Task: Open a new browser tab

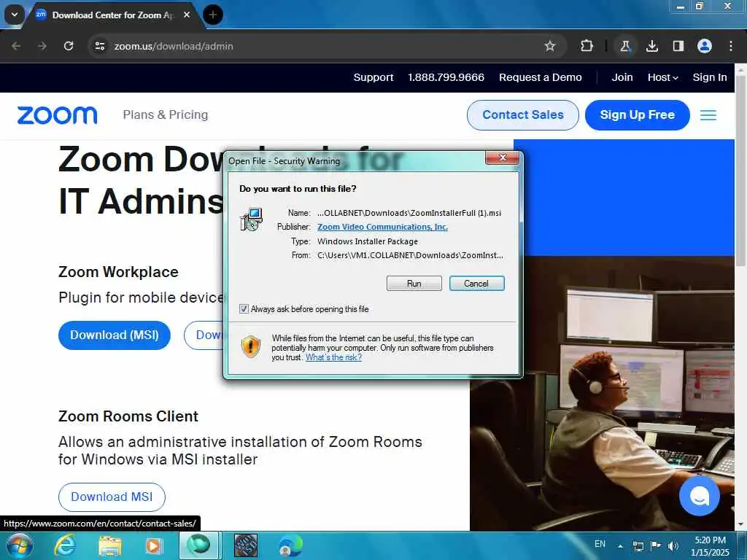Action: point(213,15)
